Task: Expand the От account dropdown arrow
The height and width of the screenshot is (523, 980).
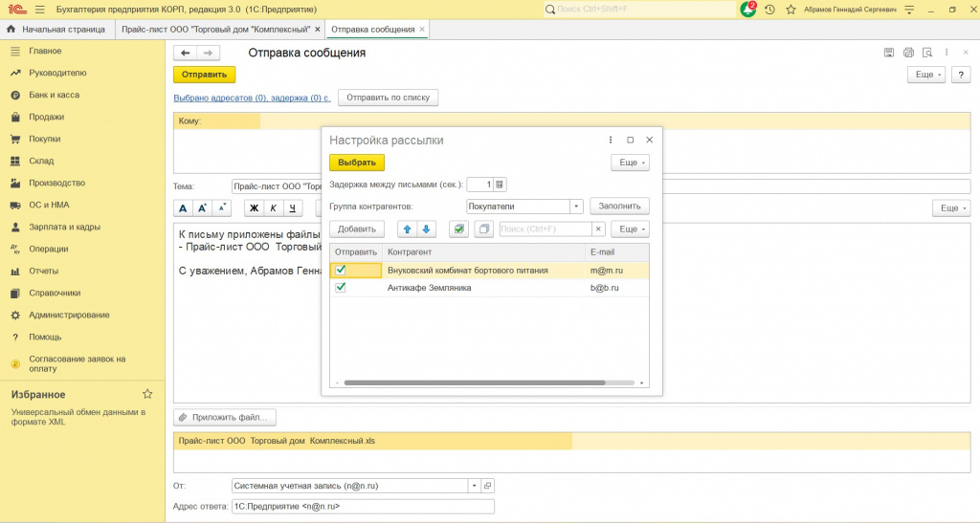Action: (475, 486)
